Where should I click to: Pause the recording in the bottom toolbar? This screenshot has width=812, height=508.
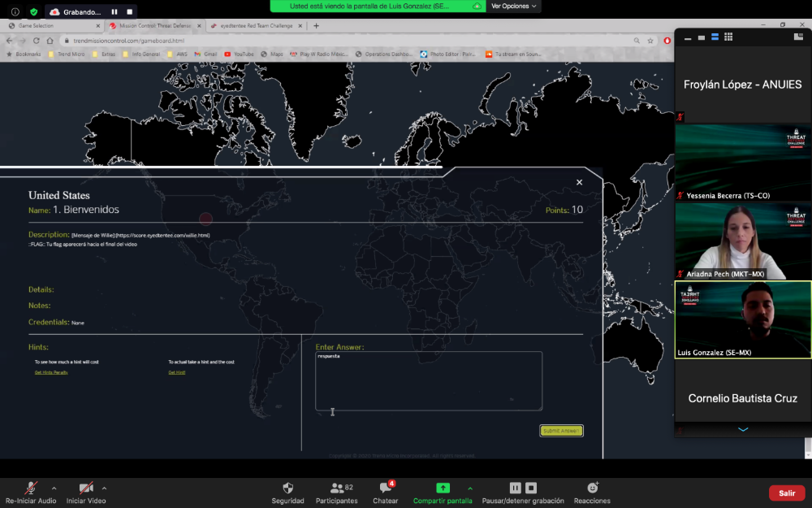tap(515, 488)
